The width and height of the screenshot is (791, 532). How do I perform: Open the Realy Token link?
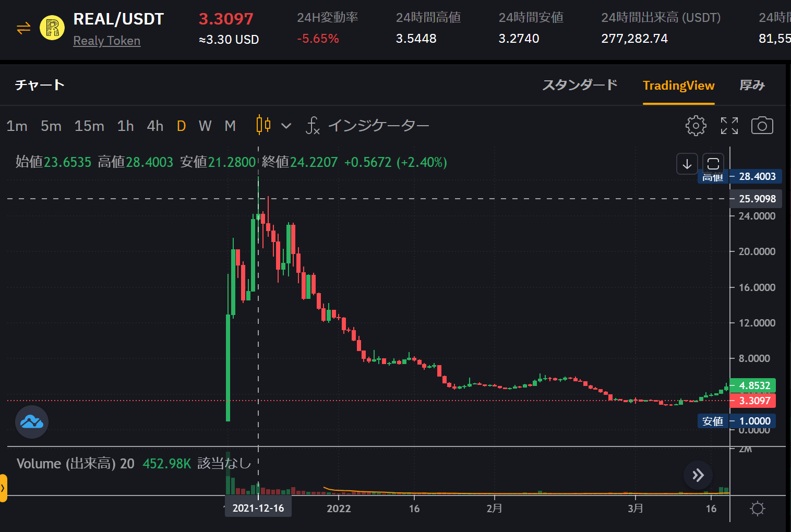click(106, 41)
